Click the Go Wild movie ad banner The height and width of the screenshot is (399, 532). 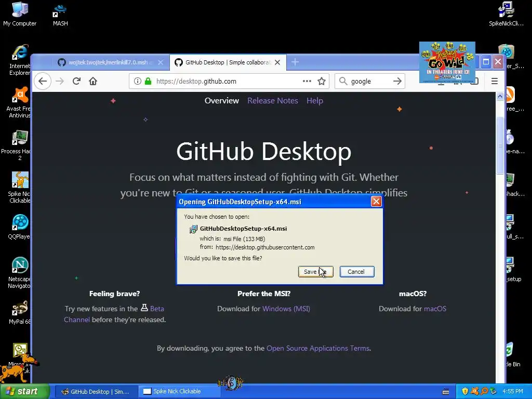(x=447, y=62)
